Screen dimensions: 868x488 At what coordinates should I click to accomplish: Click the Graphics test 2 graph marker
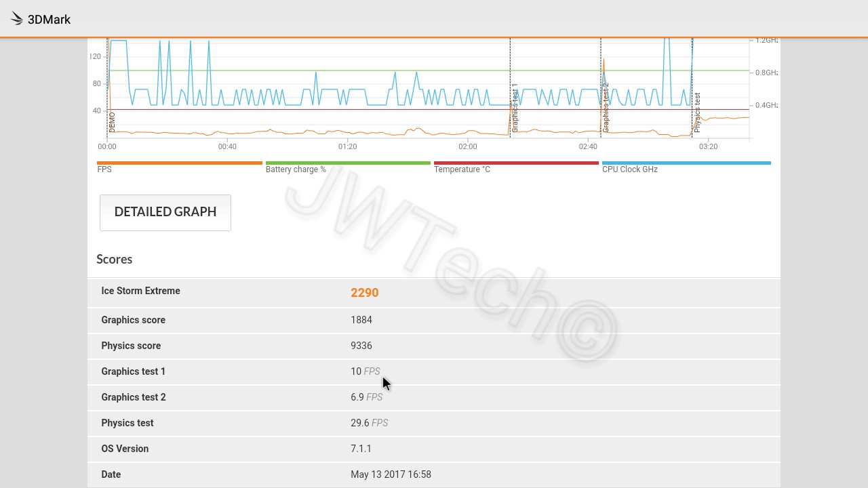click(606, 108)
